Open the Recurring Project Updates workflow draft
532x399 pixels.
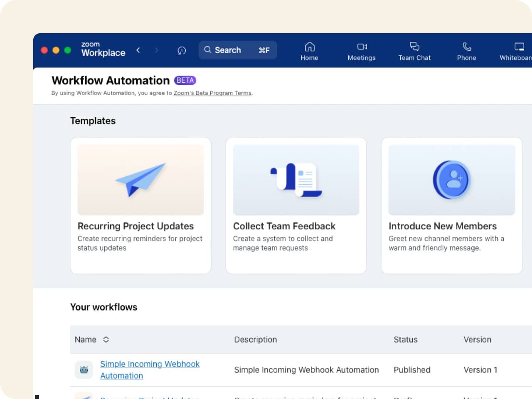[149, 397]
